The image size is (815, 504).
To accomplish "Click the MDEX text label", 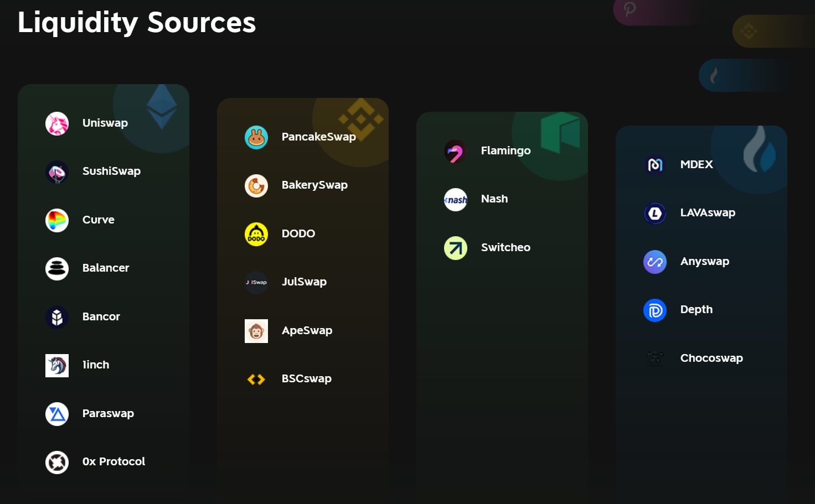I will pyautogui.click(x=697, y=164).
